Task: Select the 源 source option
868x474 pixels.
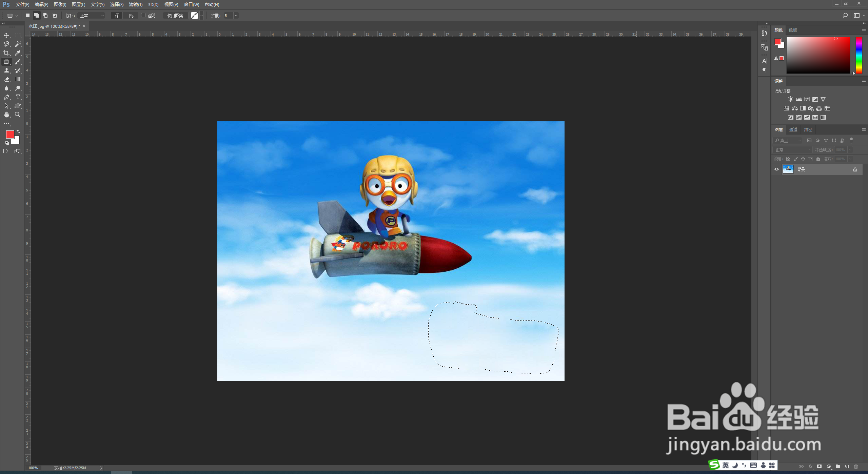Action: point(117,16)
